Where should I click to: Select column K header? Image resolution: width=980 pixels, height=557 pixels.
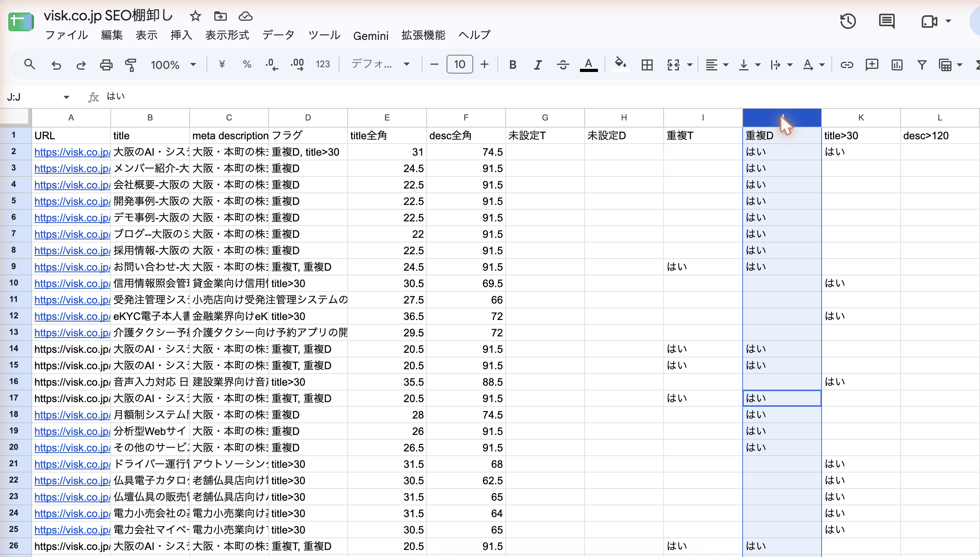861,118
